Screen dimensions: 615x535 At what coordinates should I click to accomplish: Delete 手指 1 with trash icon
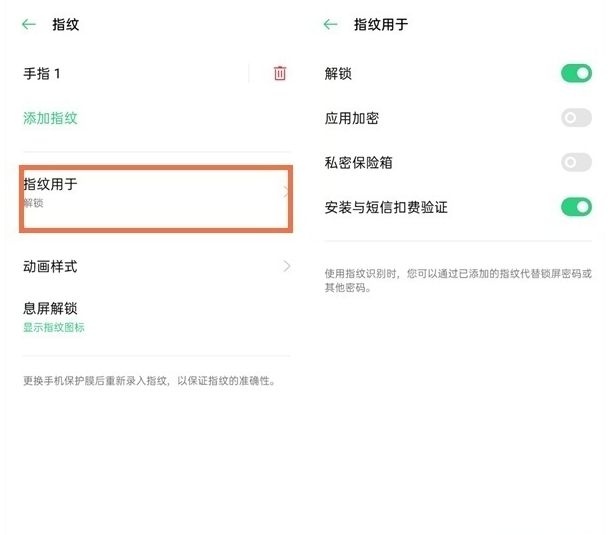point(280,73)
